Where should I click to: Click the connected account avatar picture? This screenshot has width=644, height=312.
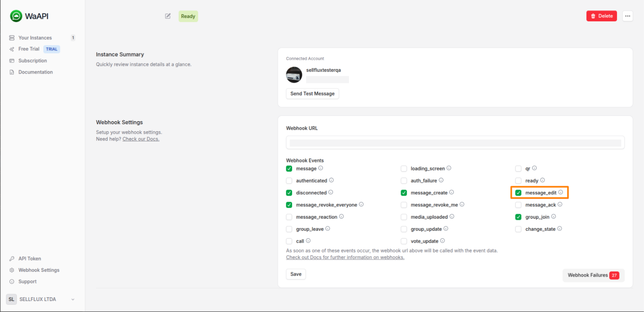coord(294,75)
